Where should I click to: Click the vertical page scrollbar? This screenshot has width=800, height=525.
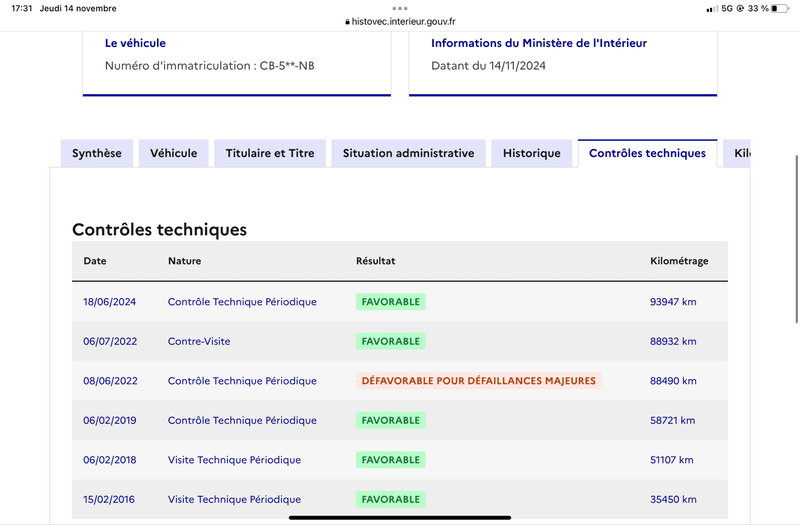(796, 239)
